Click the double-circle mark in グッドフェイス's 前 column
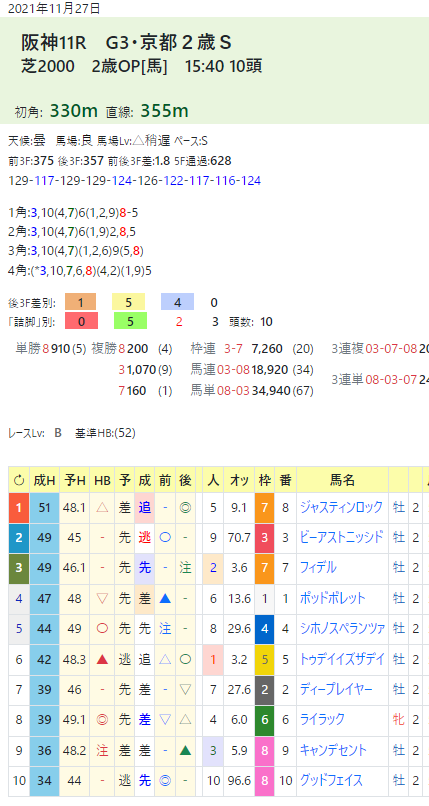Image resolution: width=429 pixels, height=806 pixels. [165, 780]
